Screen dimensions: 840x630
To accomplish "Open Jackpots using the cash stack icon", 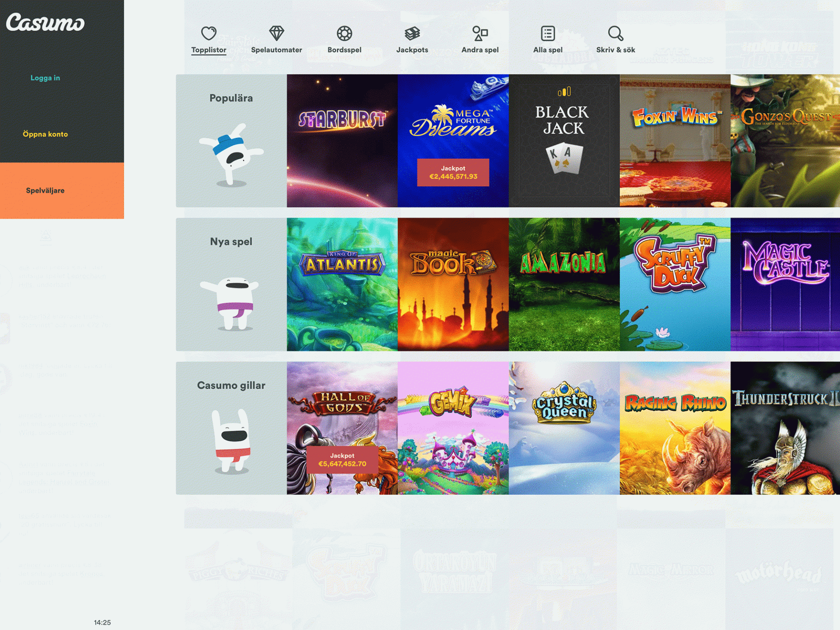I will (412, 33).
